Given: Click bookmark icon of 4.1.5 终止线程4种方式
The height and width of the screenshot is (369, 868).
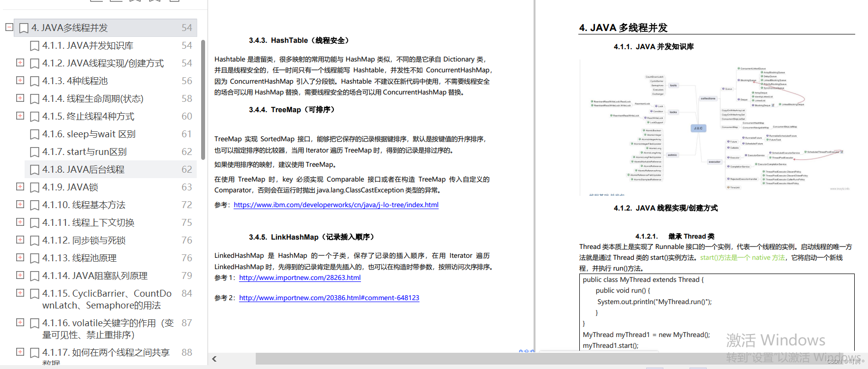Looking at the screenshot, I should coord(34,117).
